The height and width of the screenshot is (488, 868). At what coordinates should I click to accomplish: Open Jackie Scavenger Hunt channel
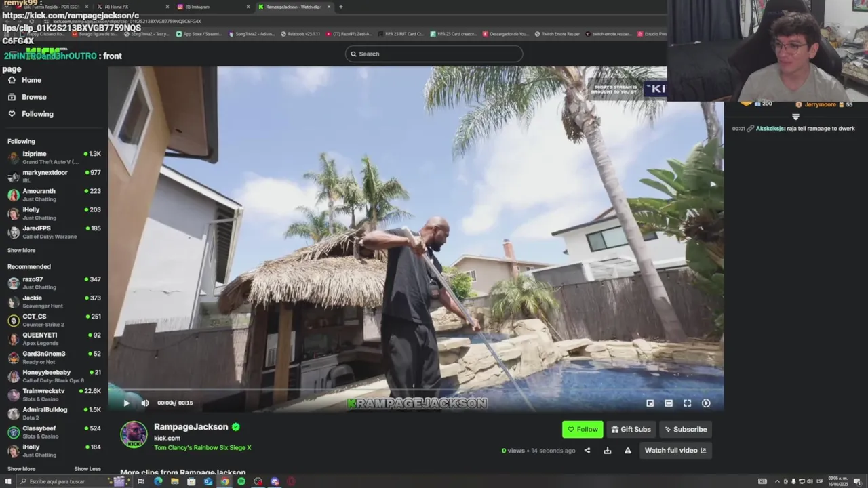(x=54, y=302)
